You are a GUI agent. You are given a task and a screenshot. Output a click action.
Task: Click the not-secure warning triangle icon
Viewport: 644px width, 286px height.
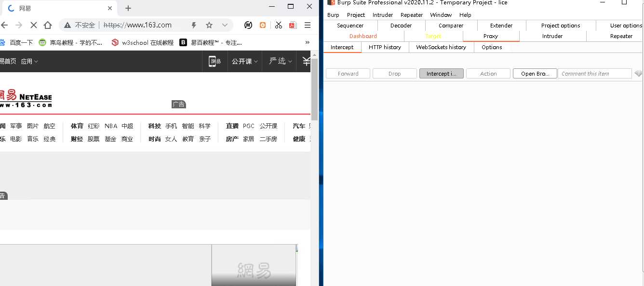pyautogui.click(x=67, y=25)
